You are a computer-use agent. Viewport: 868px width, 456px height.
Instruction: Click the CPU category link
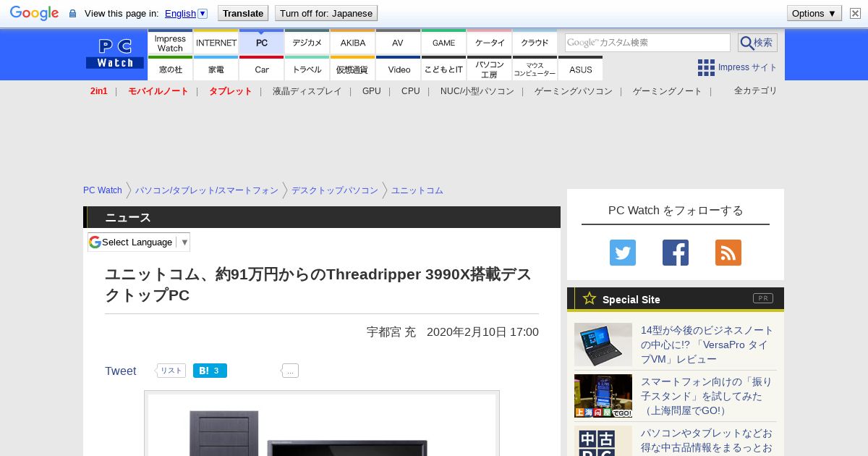[x=411, y=91]
